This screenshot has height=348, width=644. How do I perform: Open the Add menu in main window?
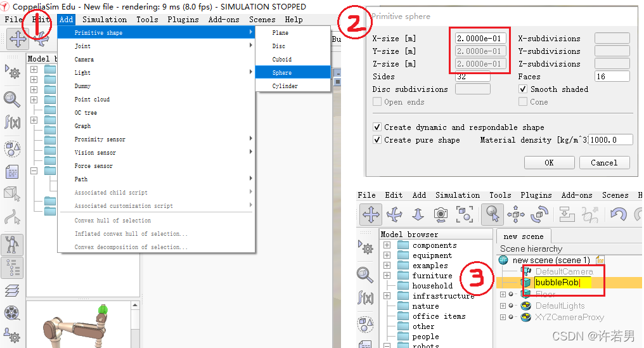(66, 19)
